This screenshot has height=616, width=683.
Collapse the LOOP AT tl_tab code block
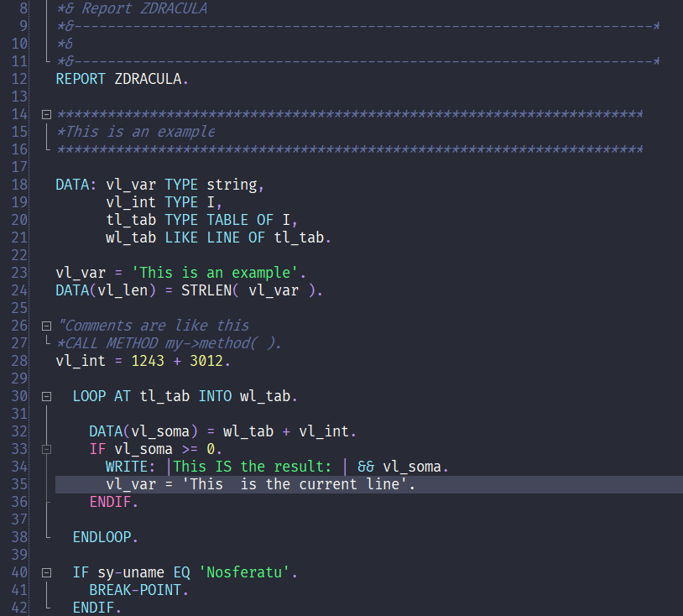click(x=45, y=395)
